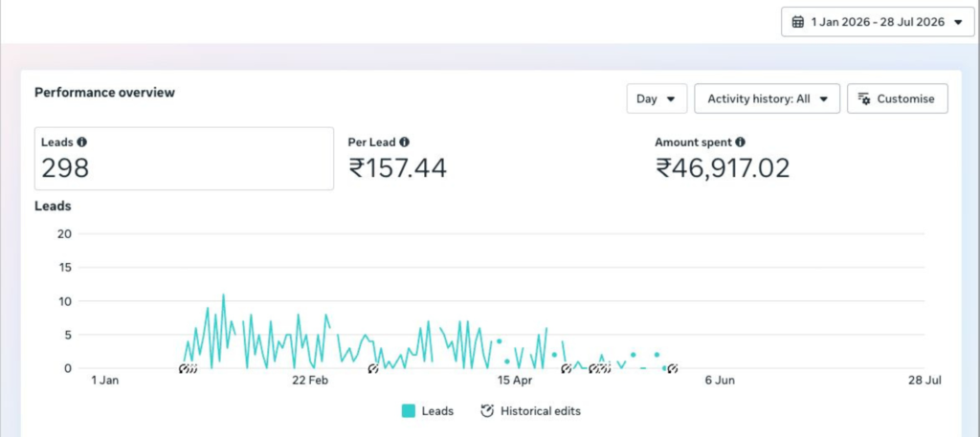Click the historical edits marker between 22 Feb and 15 Apr
This screenshot has height=437, width=980.
(x=373, y=369)
